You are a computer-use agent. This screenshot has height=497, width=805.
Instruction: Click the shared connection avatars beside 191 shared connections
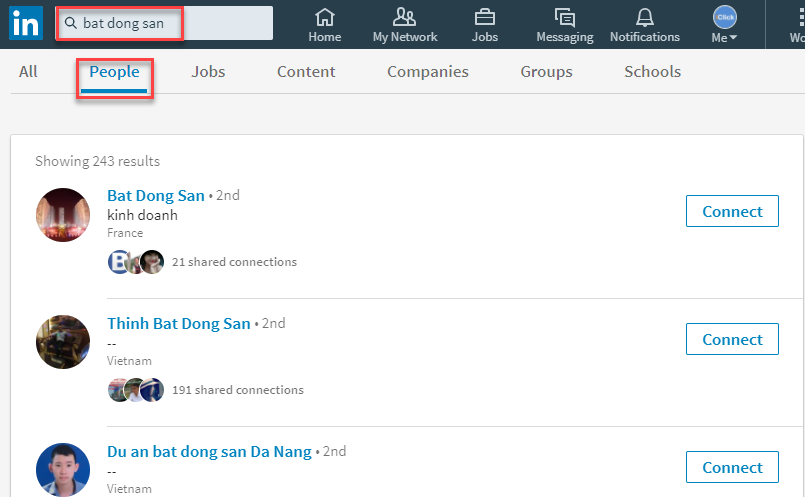click(136, 390)
